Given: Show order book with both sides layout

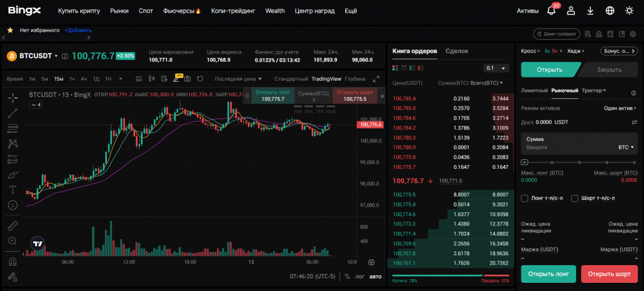Looking at the screenshot, I should pyautogui.click(x=396, y=67).
